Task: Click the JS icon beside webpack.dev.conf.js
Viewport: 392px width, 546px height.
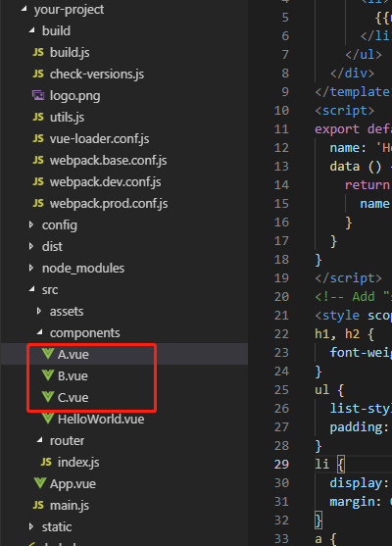Action: 38,182
